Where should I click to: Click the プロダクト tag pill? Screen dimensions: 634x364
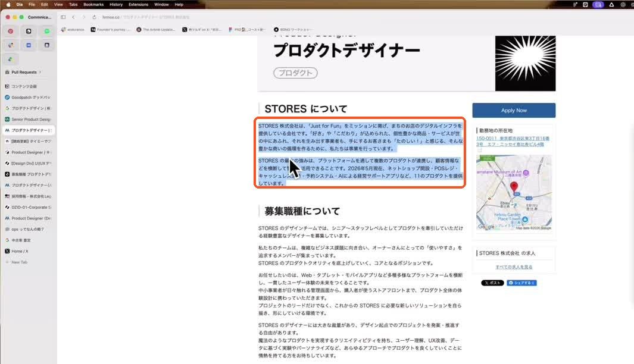(296, 73)
